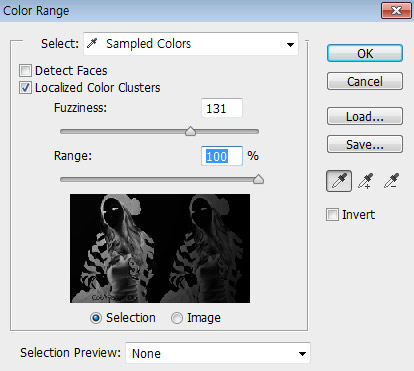414x371 pixels.
Task: Switch preview to Image radio button
Action: click(177, 318)
